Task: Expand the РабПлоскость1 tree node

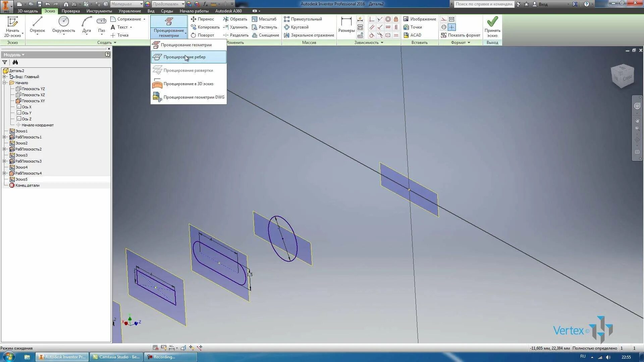Action: 4,137
